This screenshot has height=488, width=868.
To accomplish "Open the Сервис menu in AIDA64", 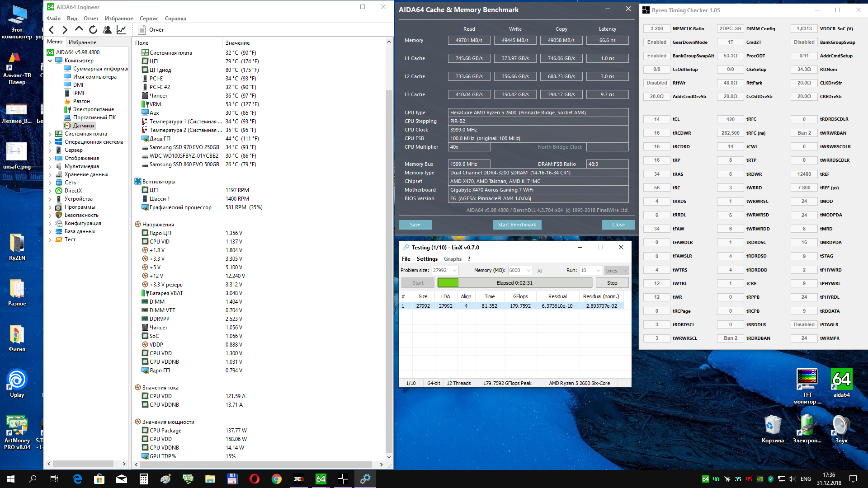I will click(149, 19).
